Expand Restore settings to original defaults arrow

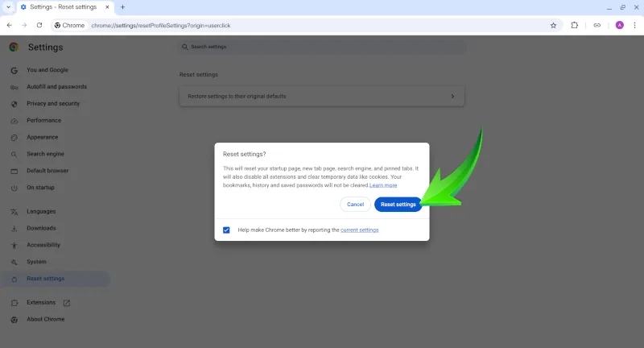(x=452, y=96)
